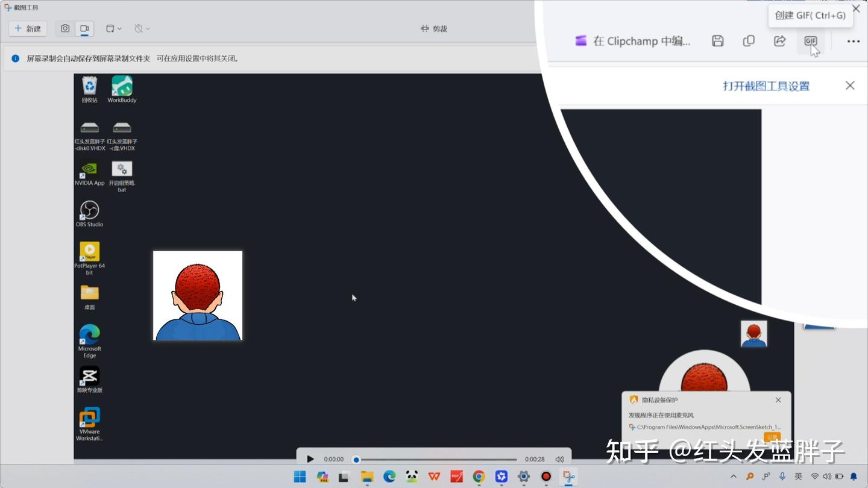Click the microphone icon in system tray
This screenshot has width=868, height=488.
click(782, 477)
